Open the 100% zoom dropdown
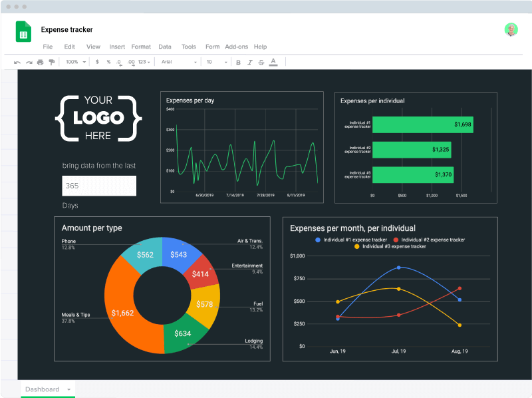The image size is (532, 398). 75,62
